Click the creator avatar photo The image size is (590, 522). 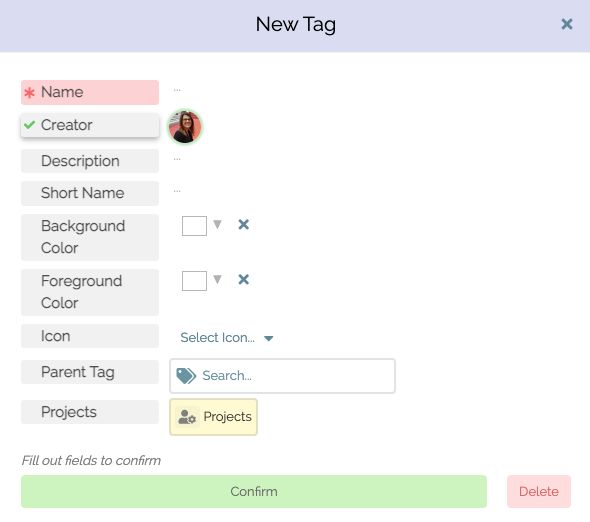click(x=185, y=126)
